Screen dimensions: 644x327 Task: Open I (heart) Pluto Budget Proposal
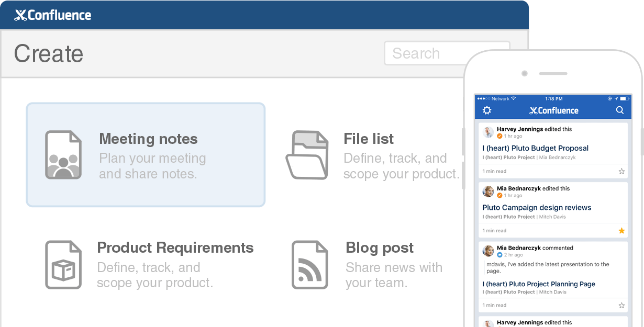click(x=535, y=148)
